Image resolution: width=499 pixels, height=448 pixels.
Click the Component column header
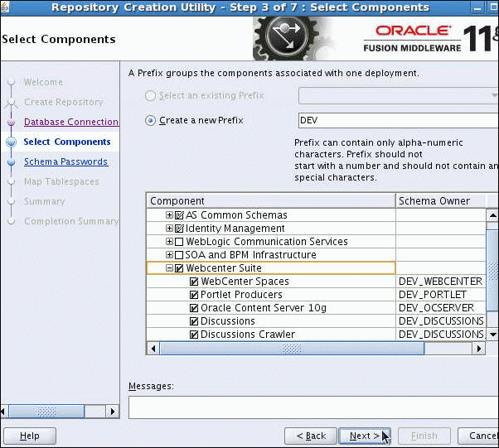[x=271, y=201]
